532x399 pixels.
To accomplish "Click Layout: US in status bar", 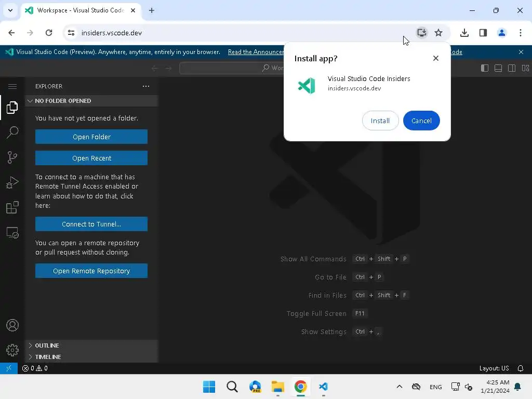I will pos(494,368).
